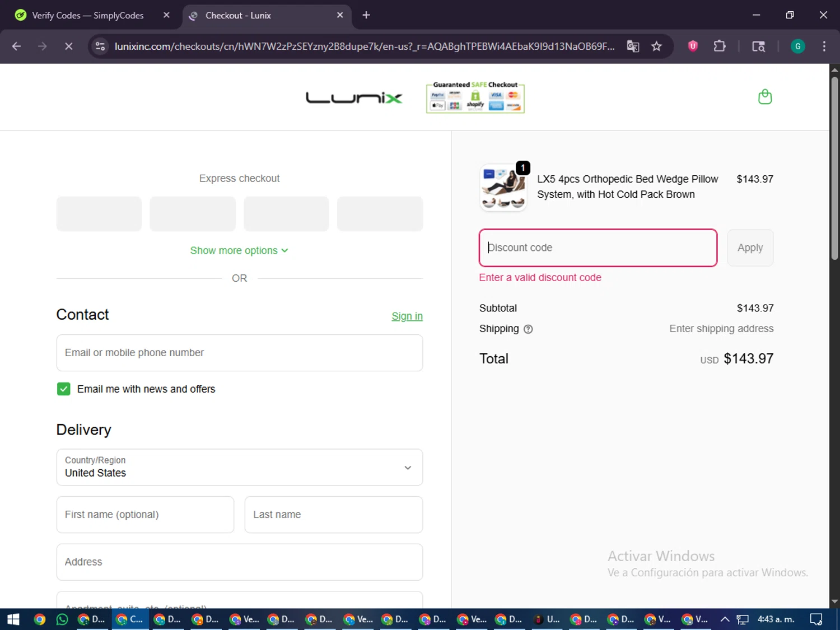Screen dimensions: 840x630
Task: Click the LX5 4pcs Orthopedic Bed Wedge Pillow title
Action: 627,187
